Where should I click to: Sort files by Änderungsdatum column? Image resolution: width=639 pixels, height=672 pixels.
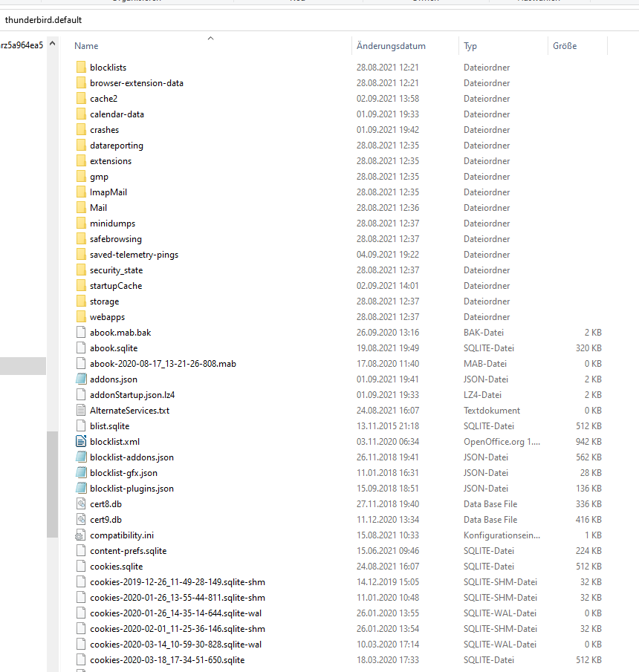point(391,46)
